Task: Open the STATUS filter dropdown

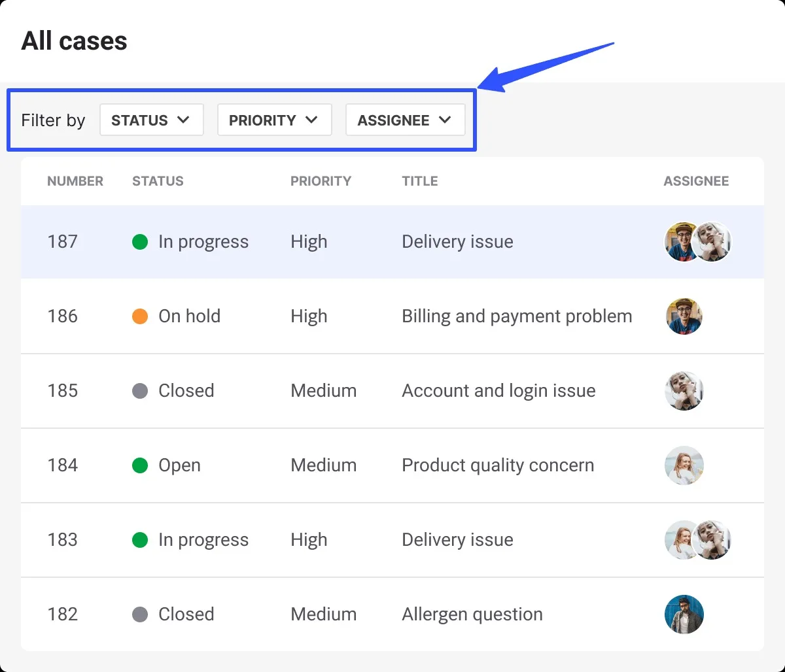Action: point(151,120)
